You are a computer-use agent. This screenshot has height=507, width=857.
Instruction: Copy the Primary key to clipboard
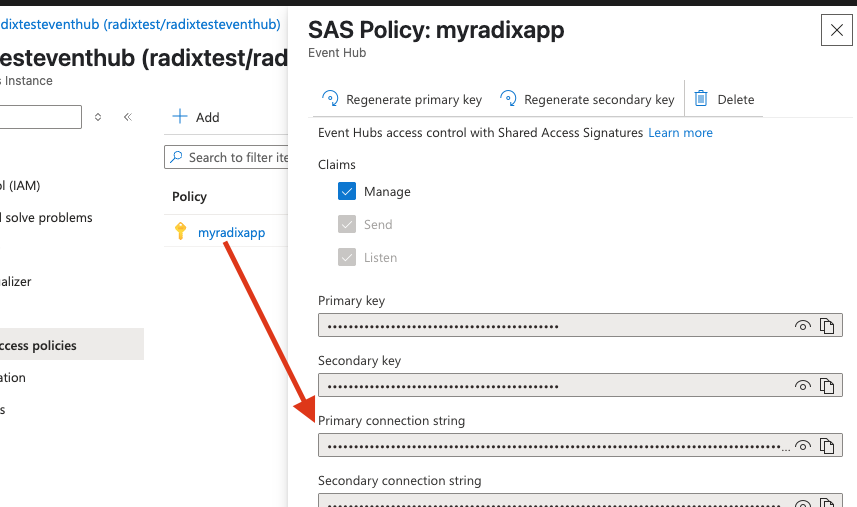827,326
